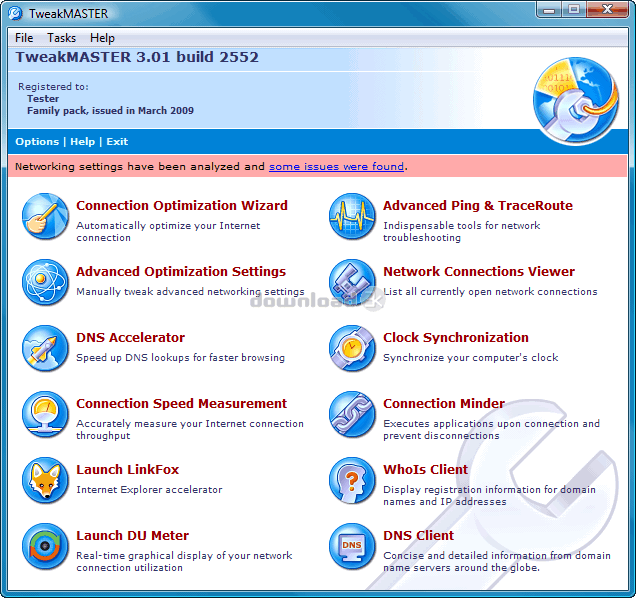Screen dimensions: 636x598
Task: Click the Network Connections Viewer binoculars icon
Action: pos(352,282)
